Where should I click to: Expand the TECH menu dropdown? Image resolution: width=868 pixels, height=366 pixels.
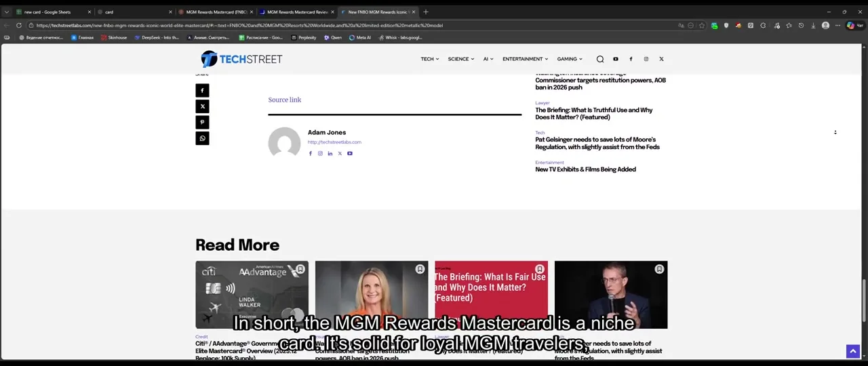tap(430, 59)
